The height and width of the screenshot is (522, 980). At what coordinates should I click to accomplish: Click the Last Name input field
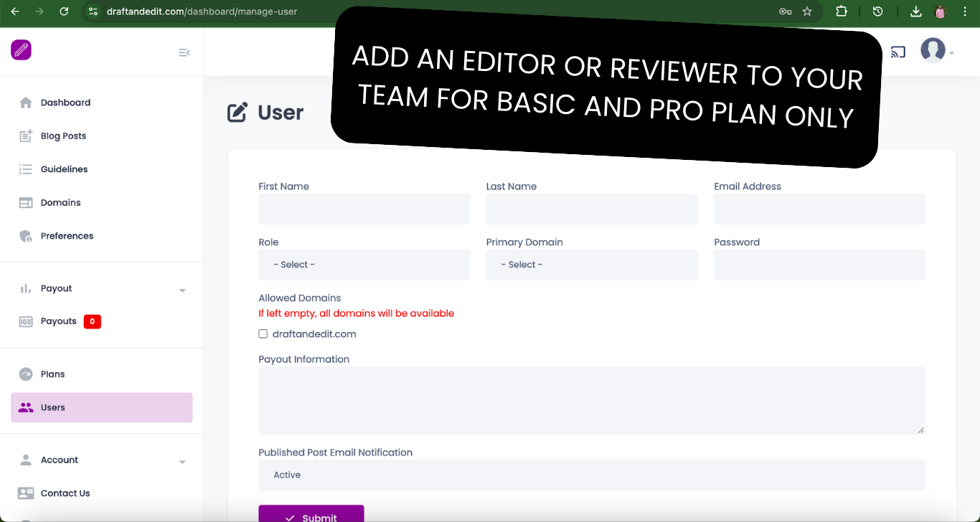point(592,209)
